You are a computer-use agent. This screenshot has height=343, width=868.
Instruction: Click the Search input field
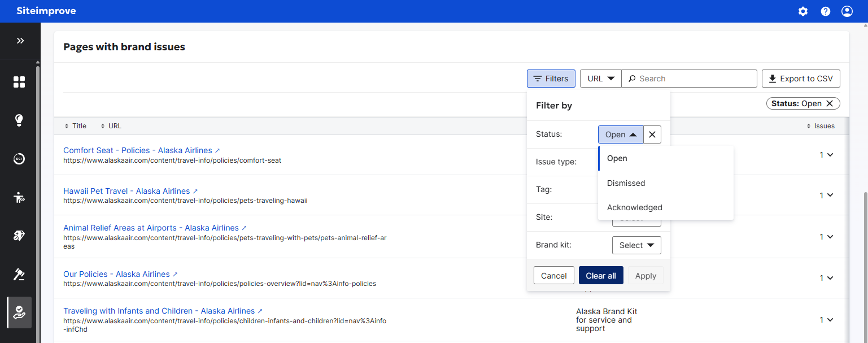coord(689,79)
